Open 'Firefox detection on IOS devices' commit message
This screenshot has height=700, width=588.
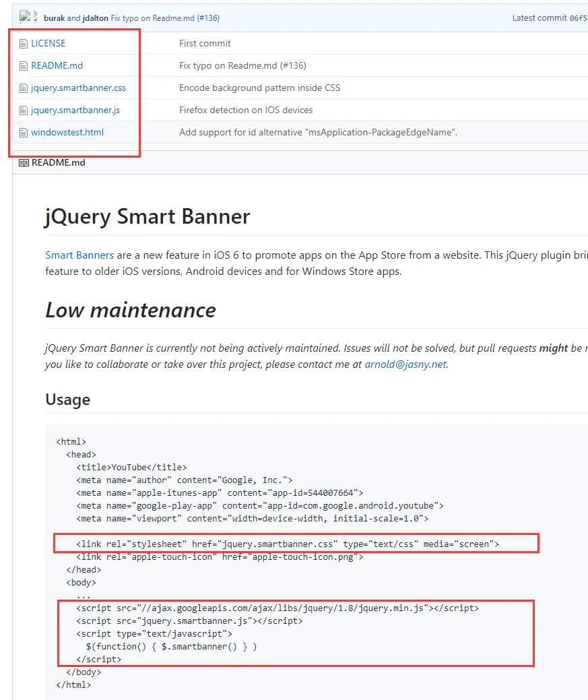(246, 110)
